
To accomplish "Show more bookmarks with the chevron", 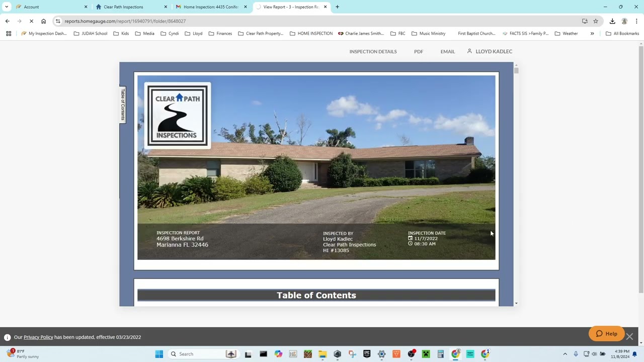I will coord(592,34).
